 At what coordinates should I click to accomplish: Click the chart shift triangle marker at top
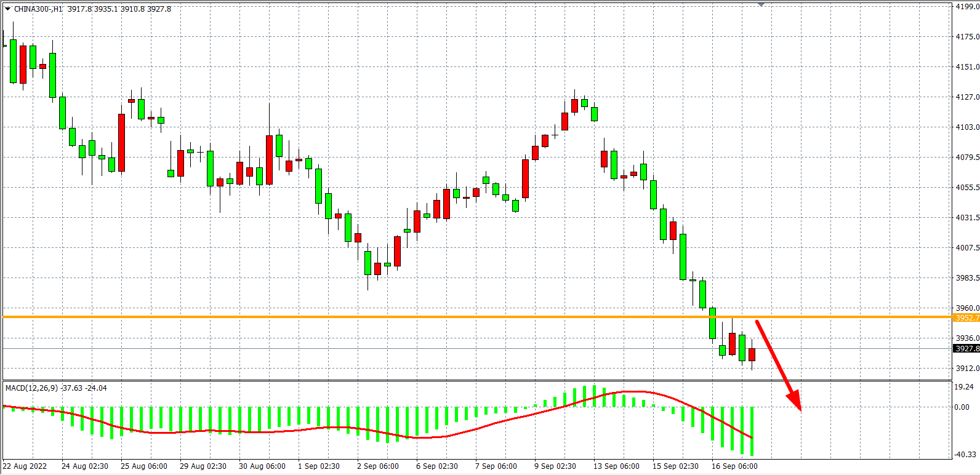click(x=761, y=5)
